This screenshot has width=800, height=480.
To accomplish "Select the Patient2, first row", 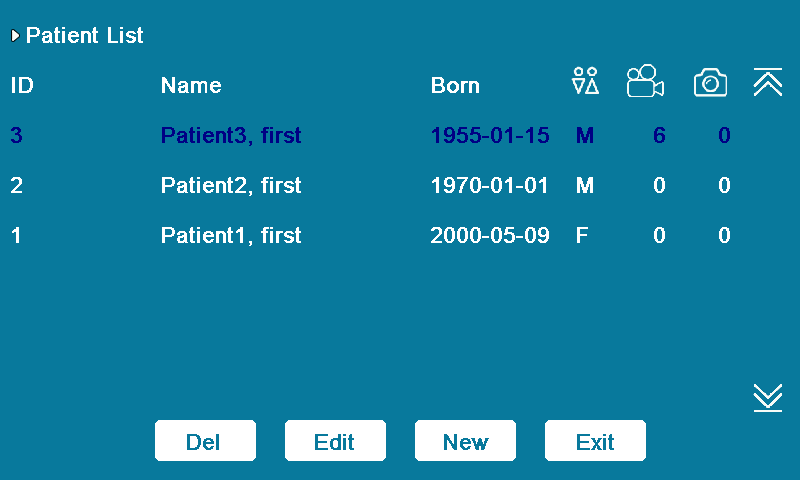I will [231, 185].
